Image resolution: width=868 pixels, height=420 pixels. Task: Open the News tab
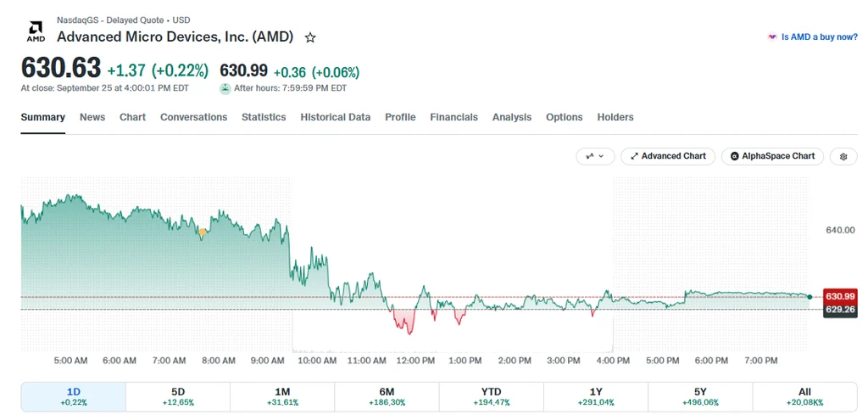(92, 117)
